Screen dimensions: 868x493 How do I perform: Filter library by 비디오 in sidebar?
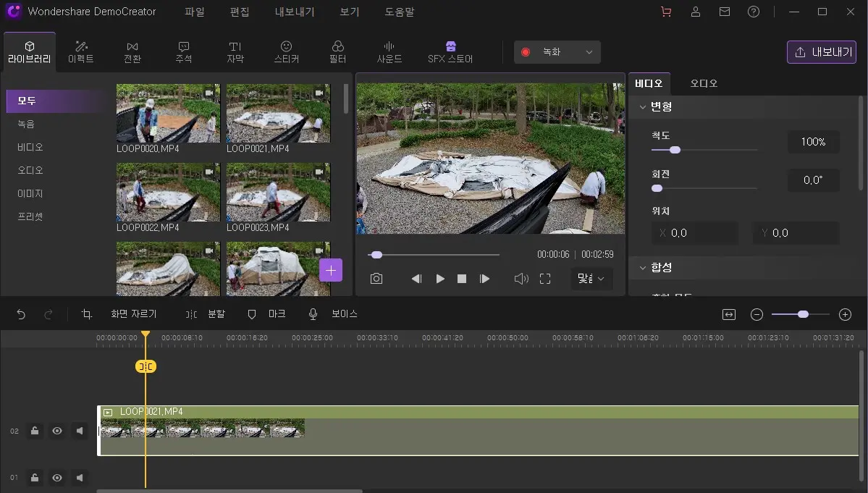coord(30,147)
